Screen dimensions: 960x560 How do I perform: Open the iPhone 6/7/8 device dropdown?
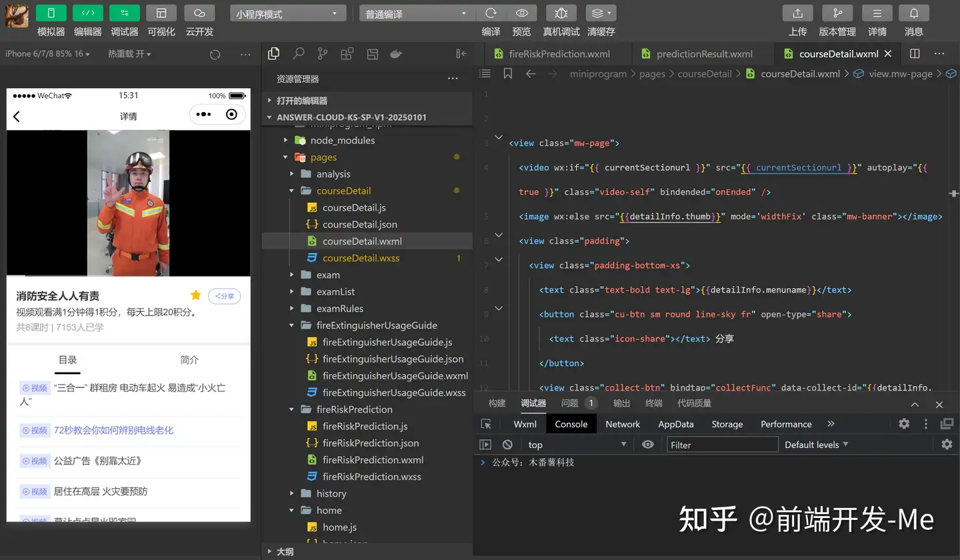click(47, 54)
